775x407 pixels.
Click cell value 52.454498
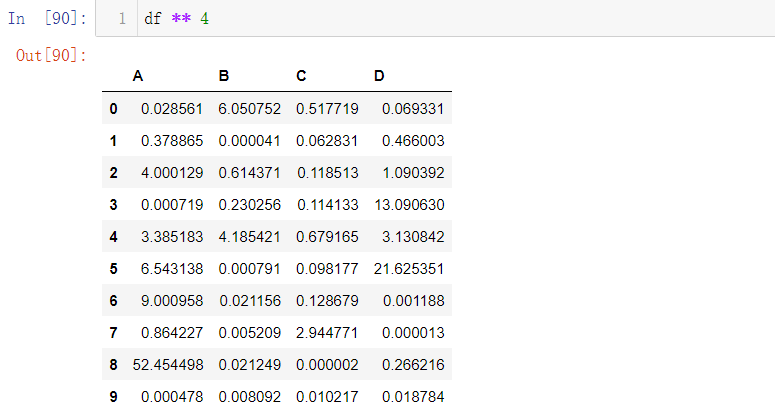(x=168, y=365)
